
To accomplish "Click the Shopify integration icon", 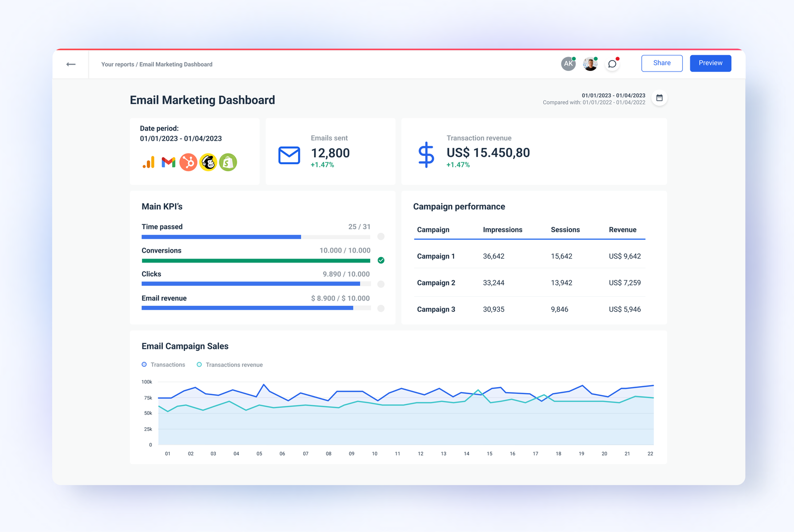I will [228, 162].
